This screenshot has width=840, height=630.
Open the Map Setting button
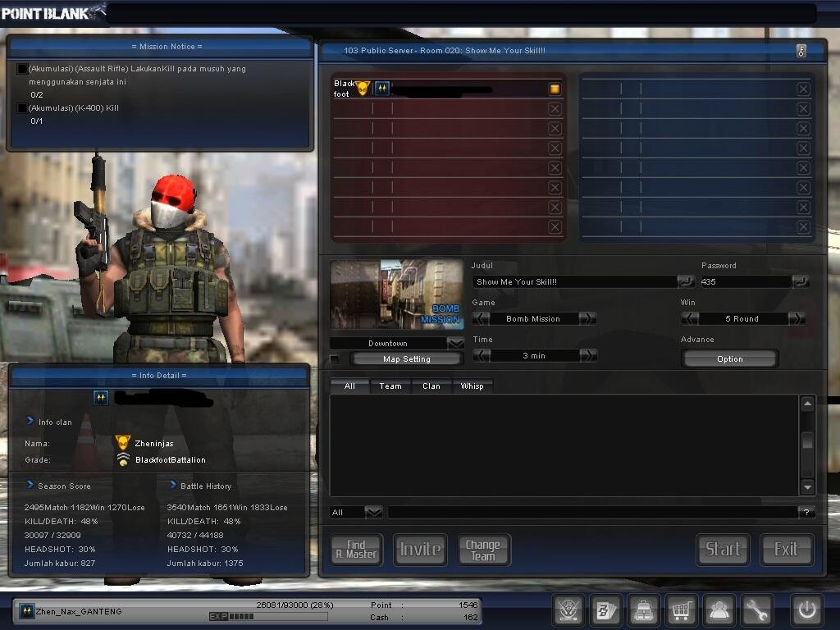point(407,359)
